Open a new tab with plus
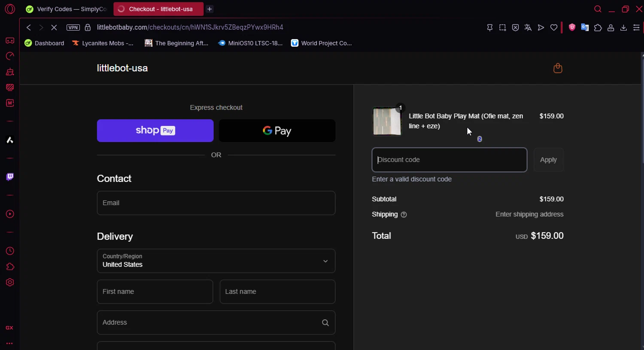644x350 pixels. (210, 9)
